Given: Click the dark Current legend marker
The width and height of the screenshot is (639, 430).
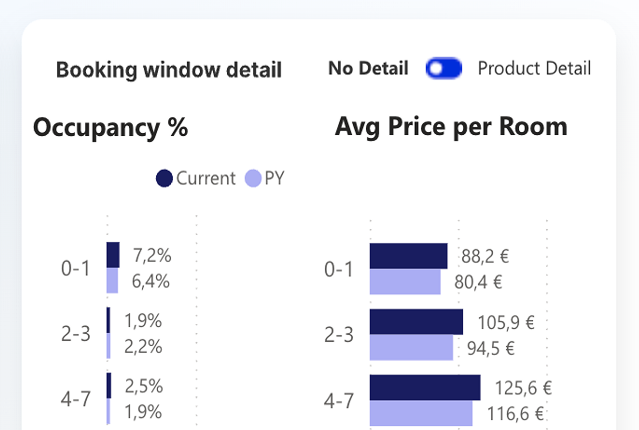Looking at the screenshot, I should (x=165, y=179).
